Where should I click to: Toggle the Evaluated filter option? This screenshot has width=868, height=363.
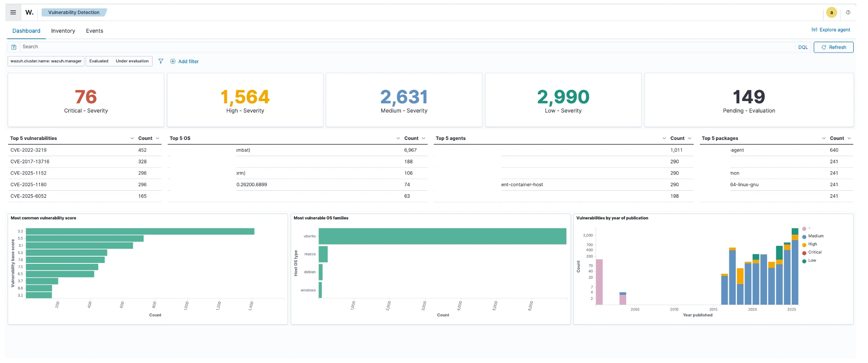pos(99,61)
